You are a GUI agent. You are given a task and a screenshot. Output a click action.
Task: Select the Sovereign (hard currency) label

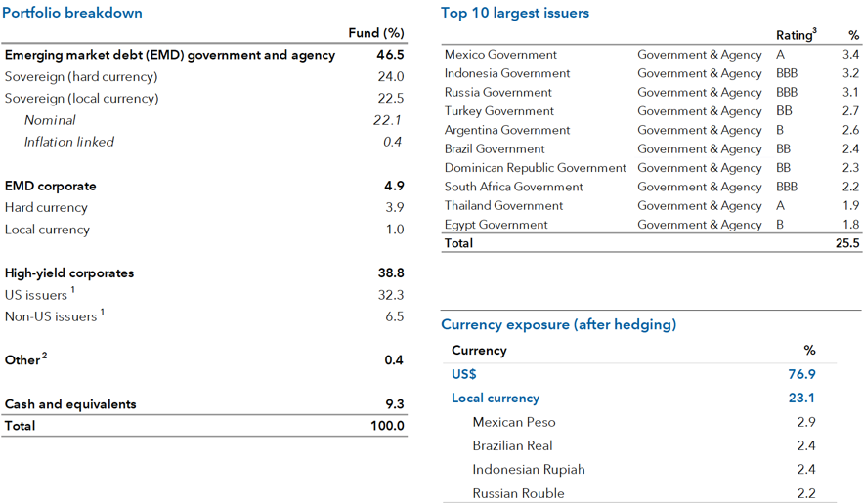(81, 76)
